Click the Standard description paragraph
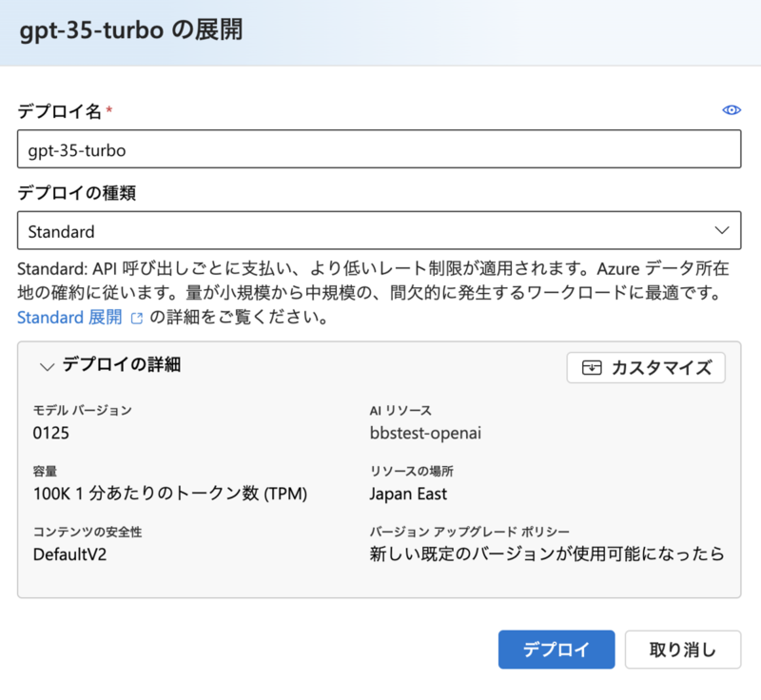Image resolution: width=761 pixels, height=700 pixels. pyautogui.click(x=374, y=293)
